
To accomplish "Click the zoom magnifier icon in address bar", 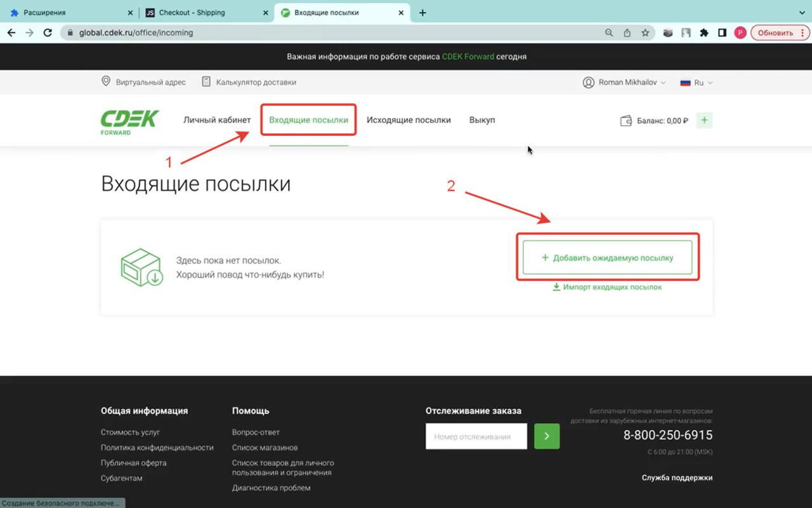I will click(x=609, y=32).
